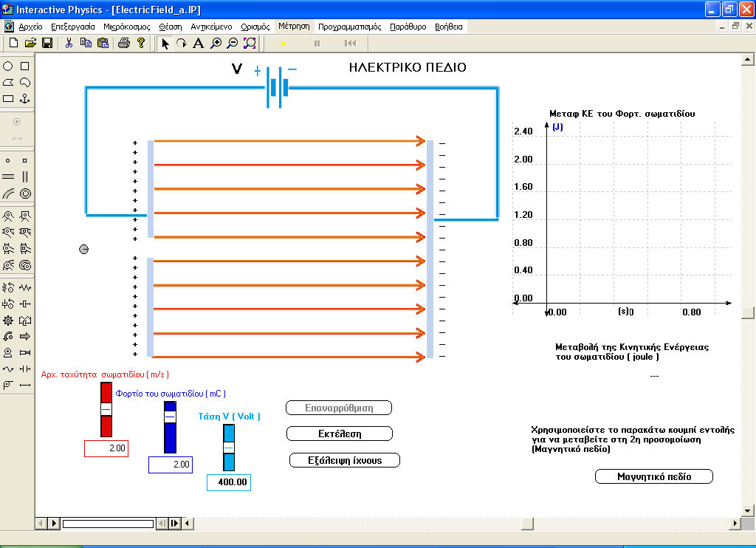Select the curved polygon body tool
The height and width of the screenshot is (548, 756).
25,83
